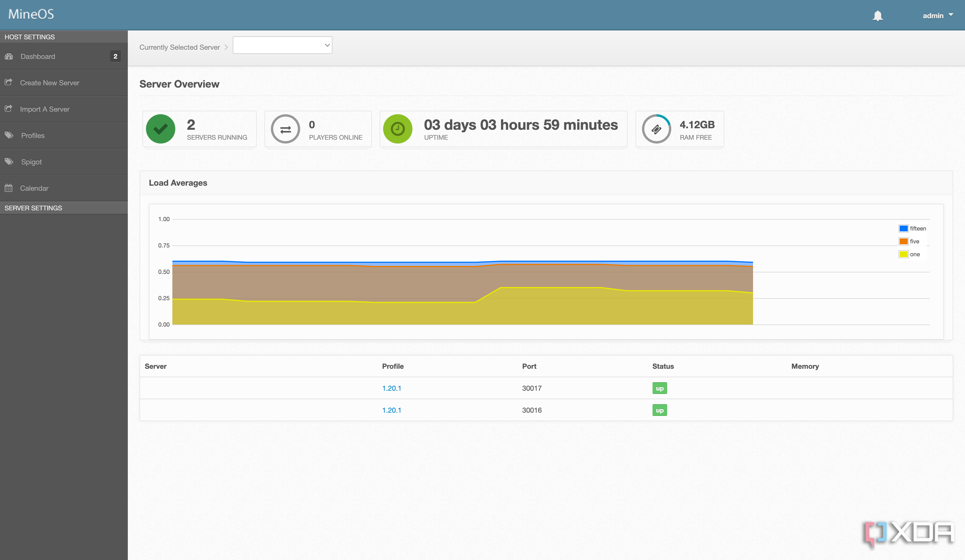This screenshot has height=560, width=965.
Task: Click the Import A Server icon
Action: tap(9, 109)
